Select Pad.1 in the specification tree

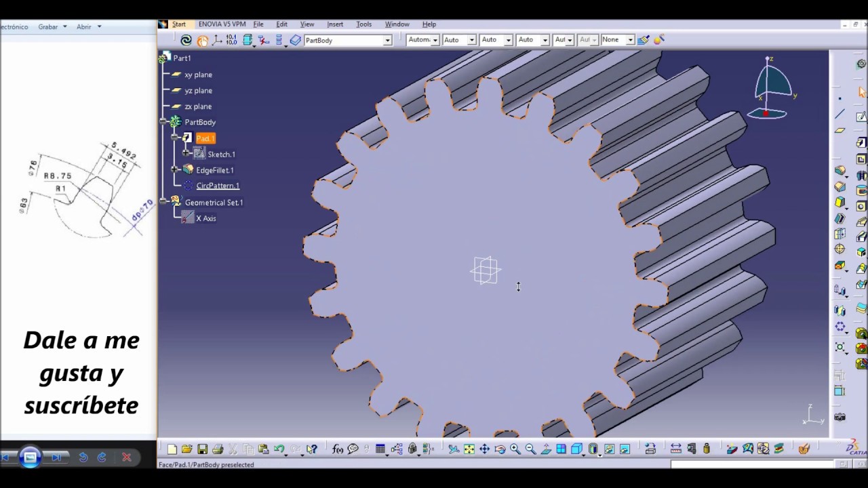tap(205, 138)
